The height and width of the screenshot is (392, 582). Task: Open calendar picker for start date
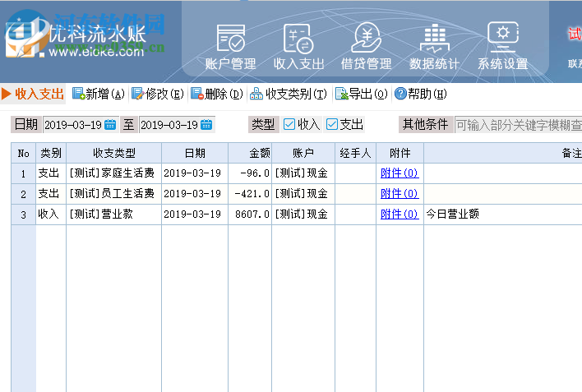tap(110, 125)
